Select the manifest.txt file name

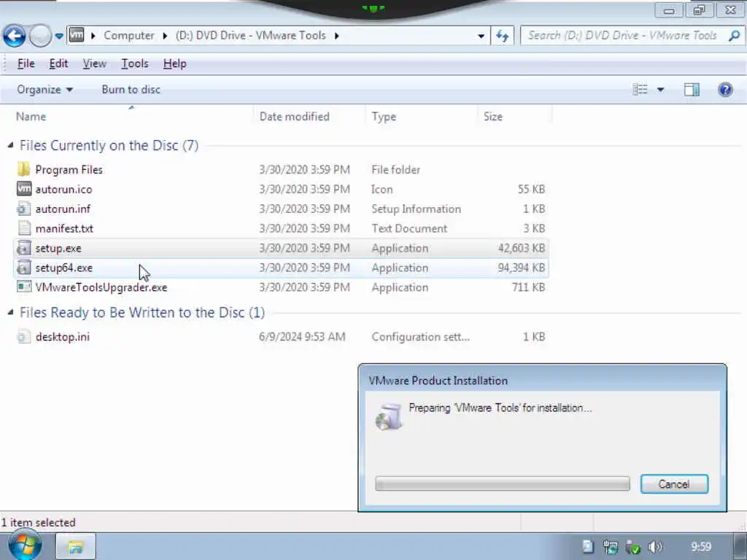[64, 228]
